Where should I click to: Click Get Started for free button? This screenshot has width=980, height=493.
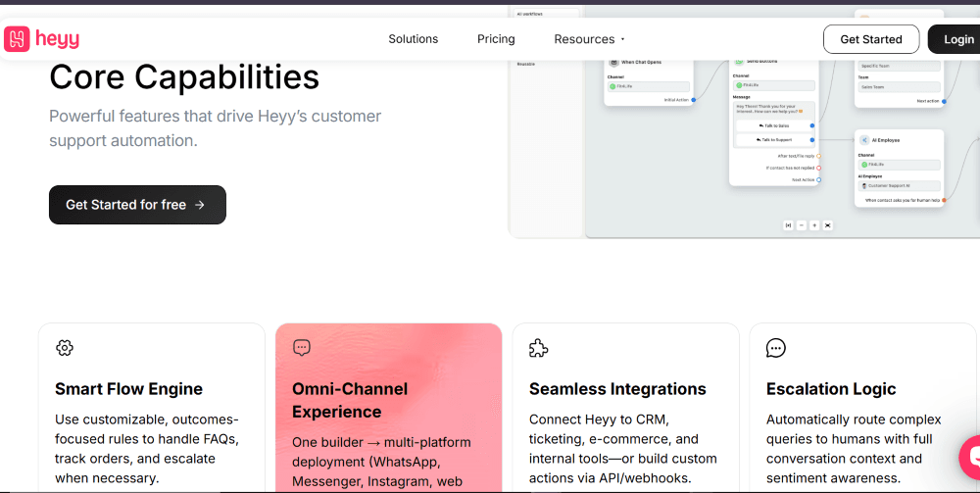(137, 205)
